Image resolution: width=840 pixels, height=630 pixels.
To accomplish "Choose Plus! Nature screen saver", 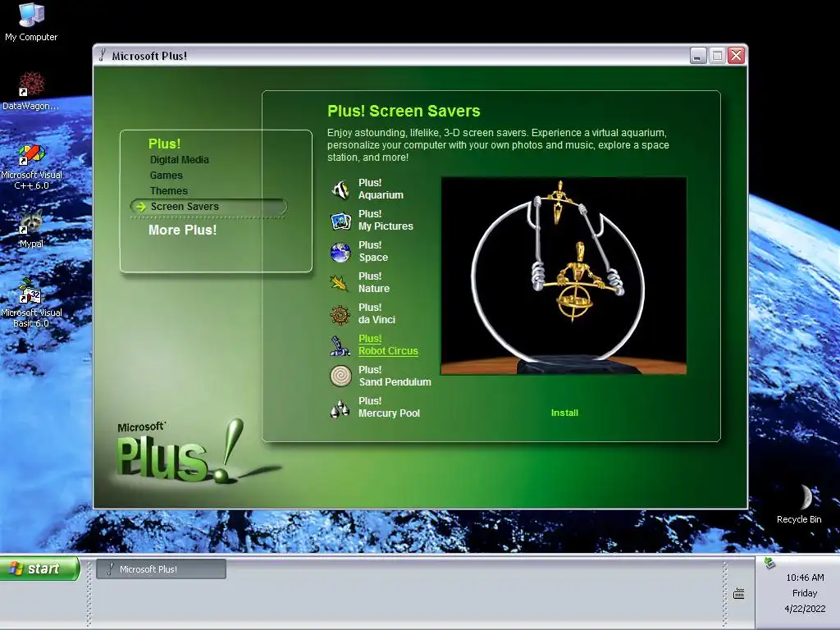I will point(374,282).
